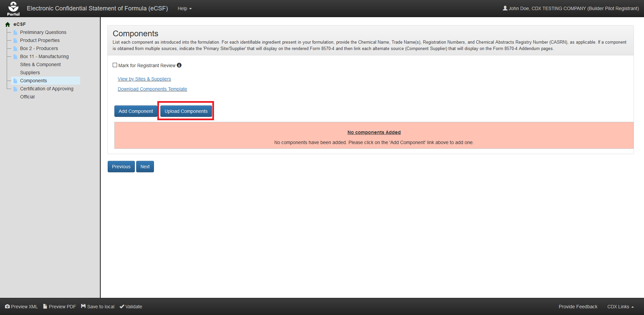Click the Components page heading
The height and width of the screenshot is (315, 644).
pyautogui.click(x=136, y=34)
